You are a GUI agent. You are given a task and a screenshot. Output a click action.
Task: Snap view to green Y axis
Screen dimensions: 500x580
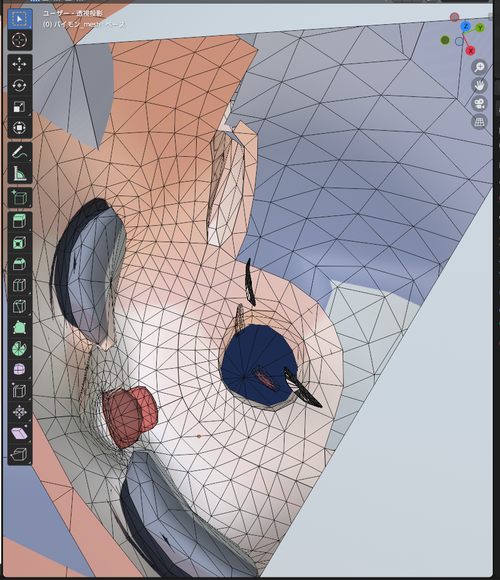coord(480,28)
